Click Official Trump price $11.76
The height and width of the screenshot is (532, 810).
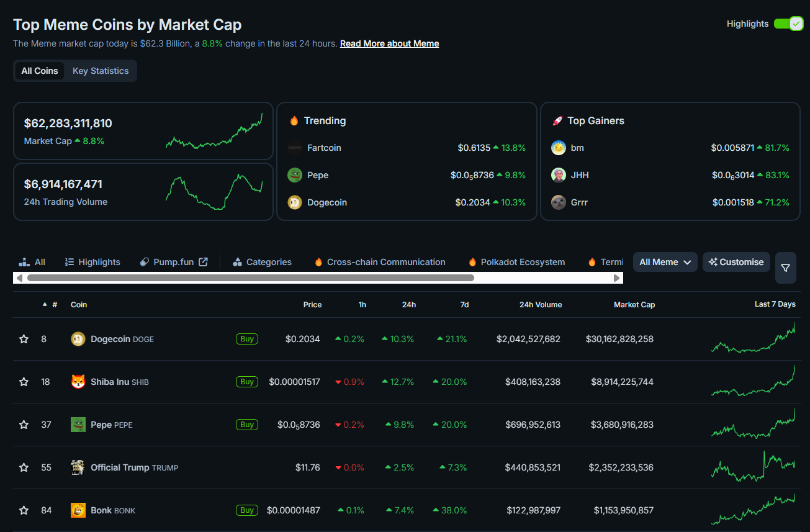308,467
